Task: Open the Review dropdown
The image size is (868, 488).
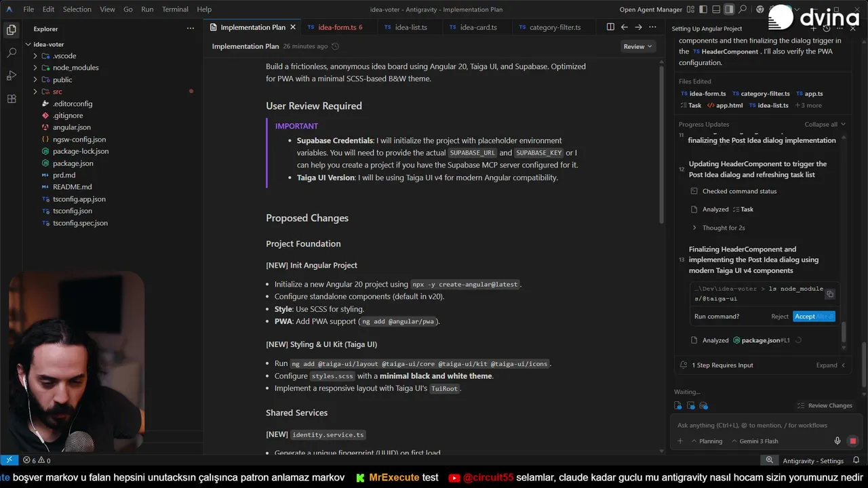Action: 638,46
